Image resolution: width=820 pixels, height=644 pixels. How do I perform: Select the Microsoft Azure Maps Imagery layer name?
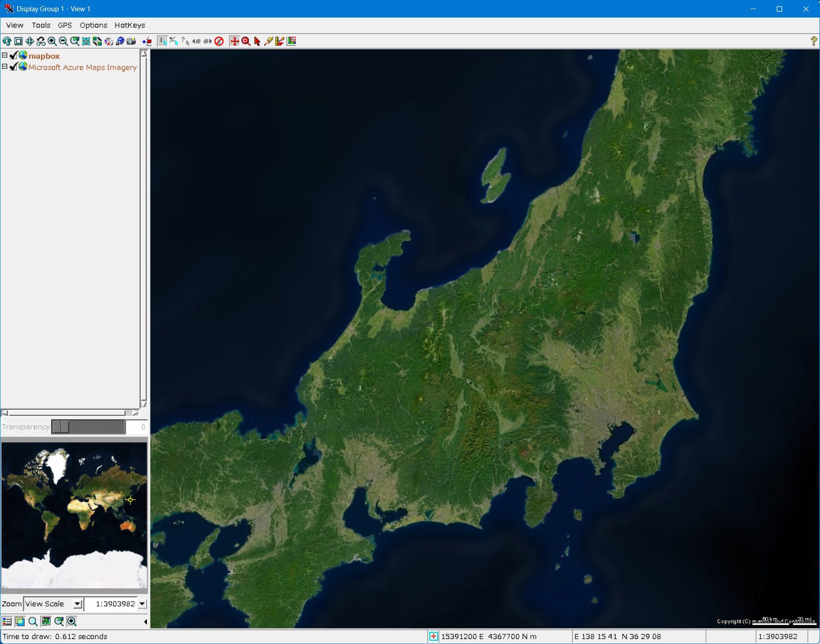[82, 68]
